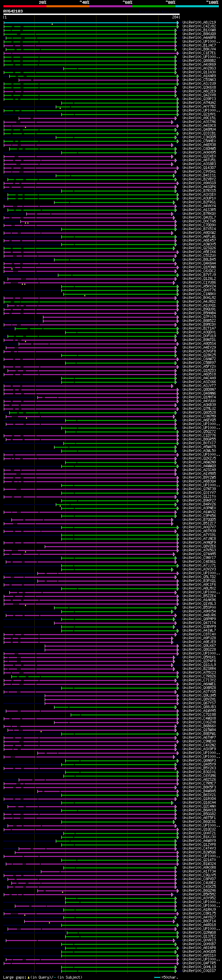Click label UniRef100_A1AK96
The height and width of the screenshot is (980, 222).
click(x=199, y=600)
